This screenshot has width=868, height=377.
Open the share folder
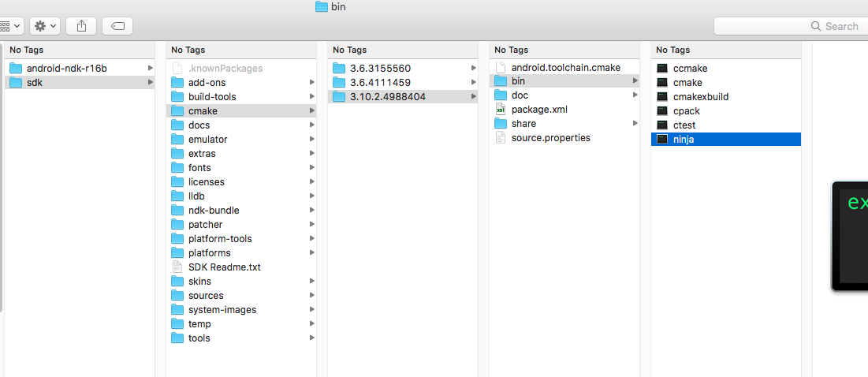pos(564,124)
